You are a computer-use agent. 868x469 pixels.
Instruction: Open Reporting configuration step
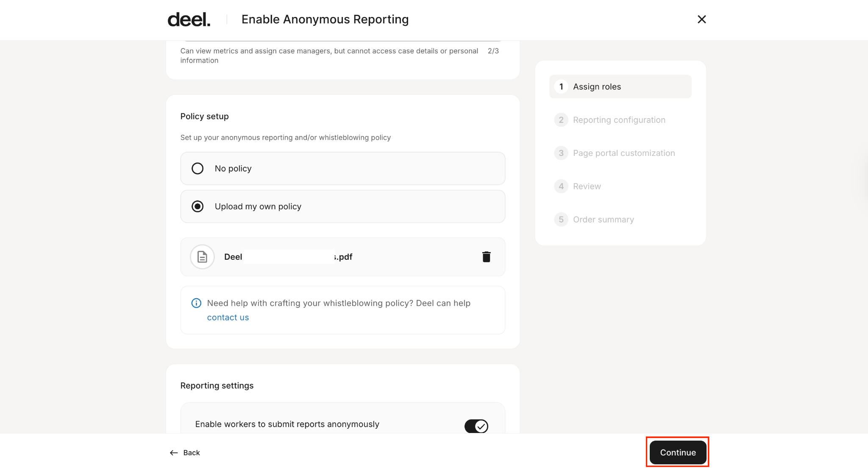pos(619,120)
